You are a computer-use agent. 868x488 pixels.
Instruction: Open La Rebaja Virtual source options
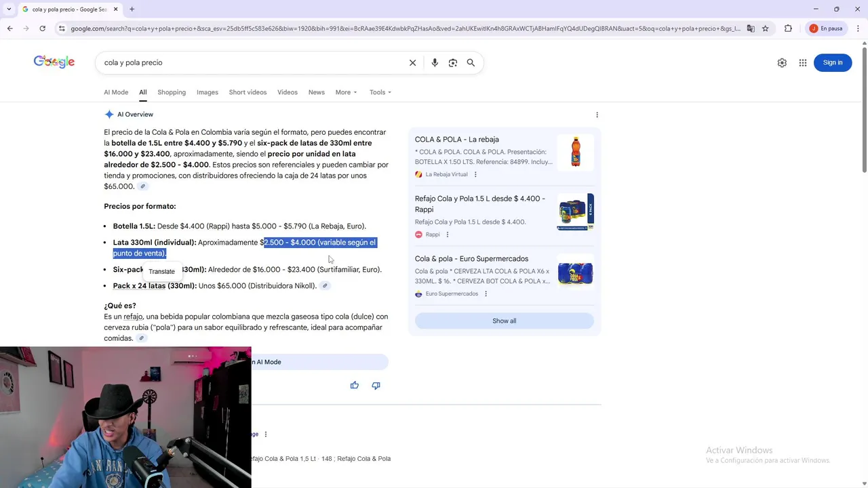(475, 174)
